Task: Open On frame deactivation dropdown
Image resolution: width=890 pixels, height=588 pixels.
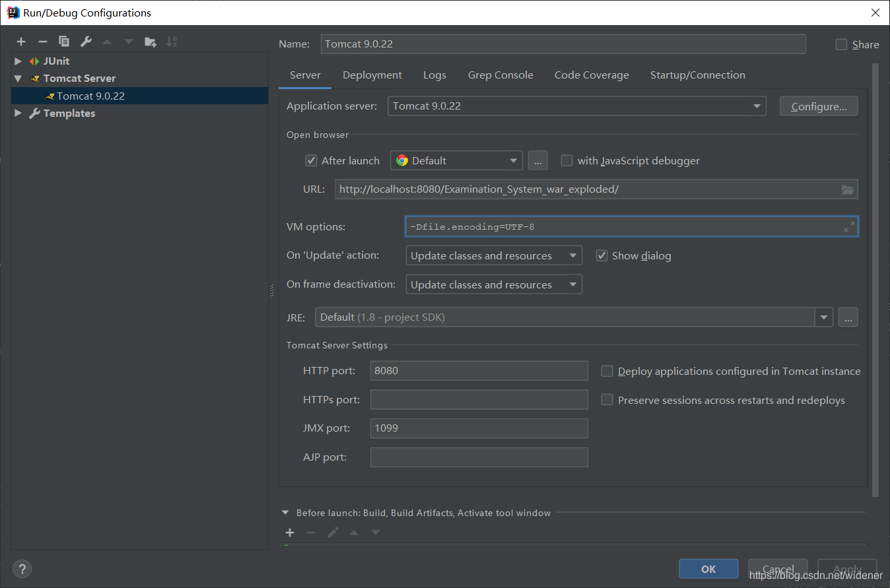Action: [x=494, y=284]
